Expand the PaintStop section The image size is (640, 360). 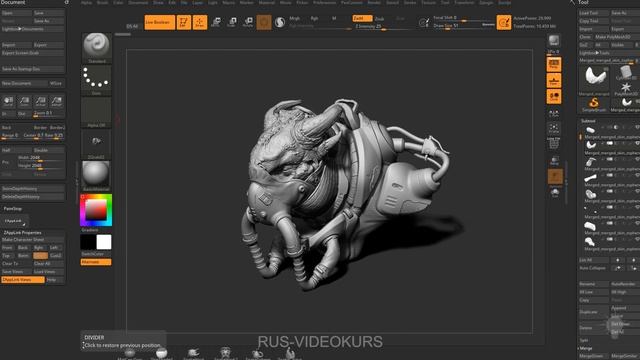(x=13, y=209)
